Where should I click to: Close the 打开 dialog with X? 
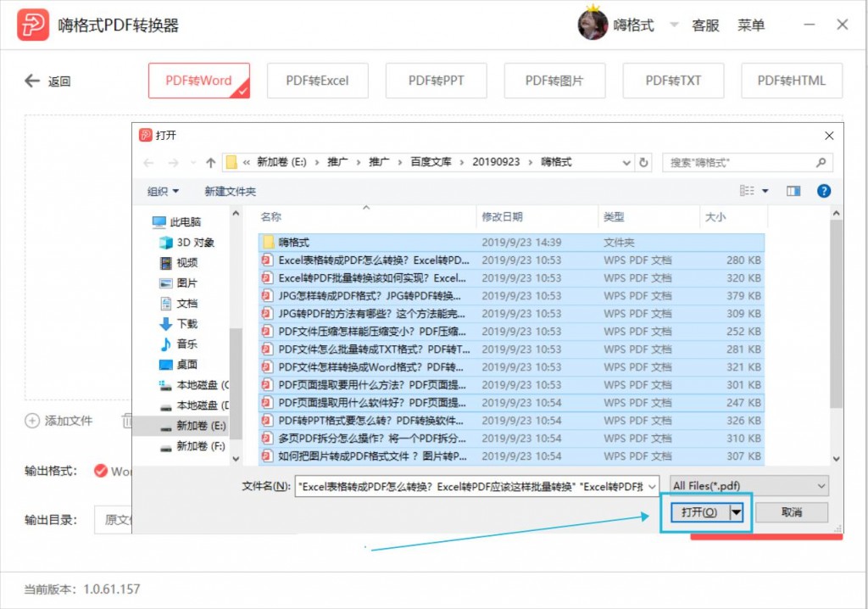click(829, 136)
